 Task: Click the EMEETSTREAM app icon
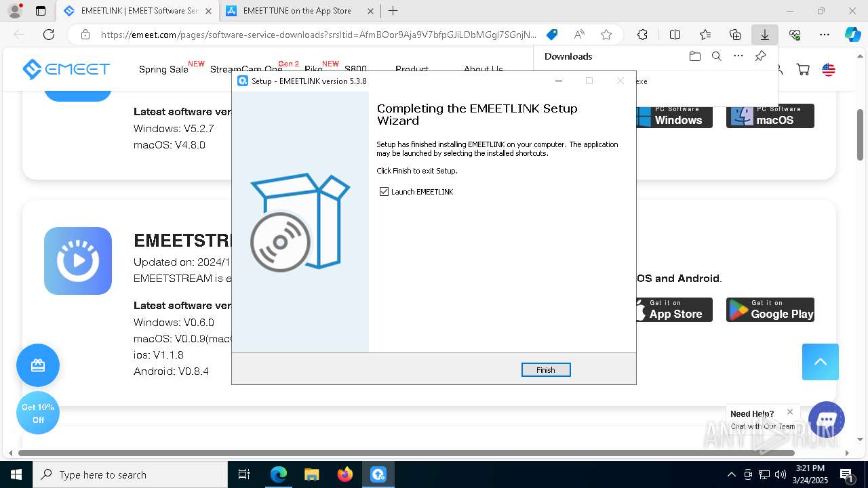coord(78,261)
